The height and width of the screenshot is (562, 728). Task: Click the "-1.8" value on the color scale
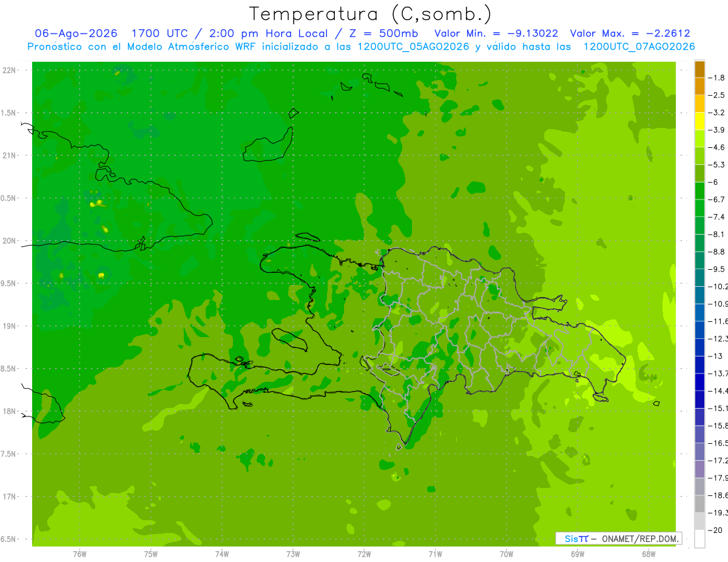717,78
